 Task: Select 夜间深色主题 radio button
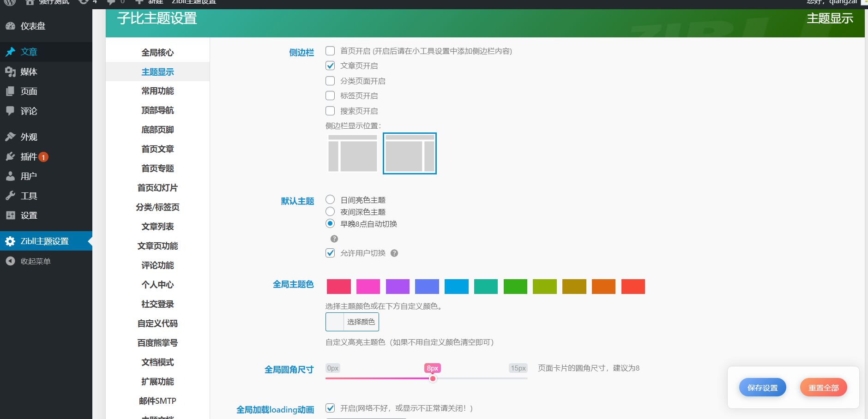(x=330, y=212)
